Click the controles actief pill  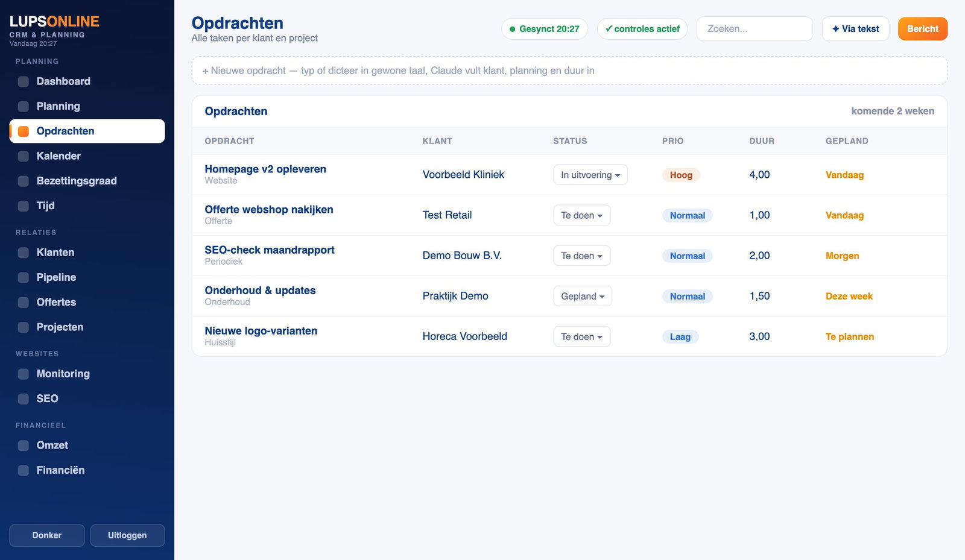point(642,29)
